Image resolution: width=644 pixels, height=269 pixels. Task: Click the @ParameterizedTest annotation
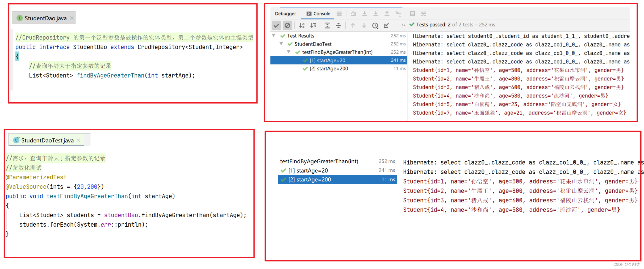coord(36,177)
